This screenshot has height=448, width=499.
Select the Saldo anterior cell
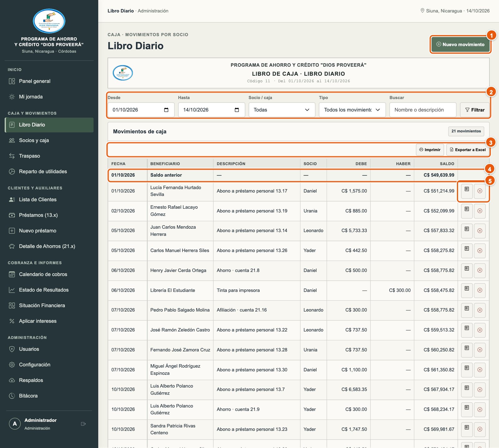(x=180, y=175)
